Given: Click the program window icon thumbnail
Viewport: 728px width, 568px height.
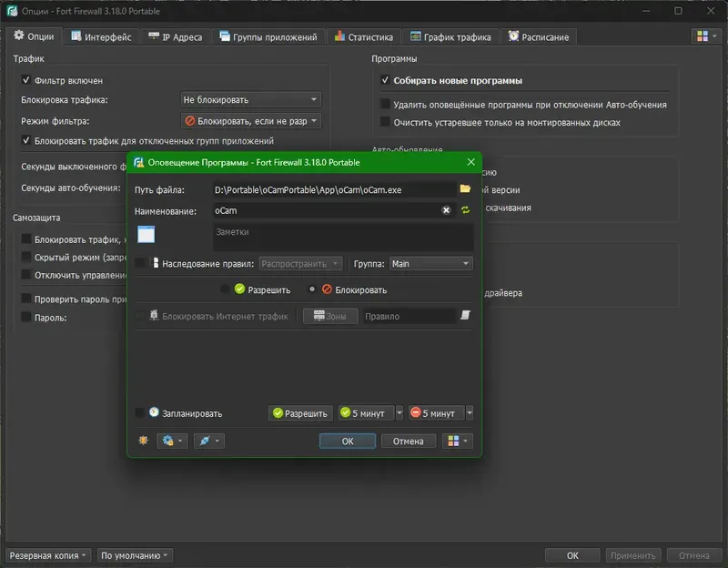Looking at the screenshot, I should pos(147,234).
